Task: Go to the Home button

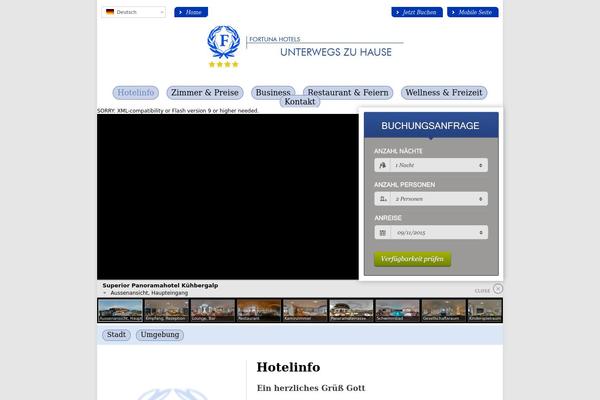Action: (191, 12)
